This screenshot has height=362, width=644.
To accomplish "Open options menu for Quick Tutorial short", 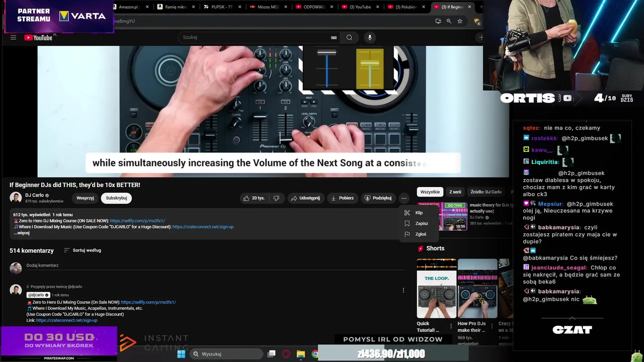I will click(451, 326).
